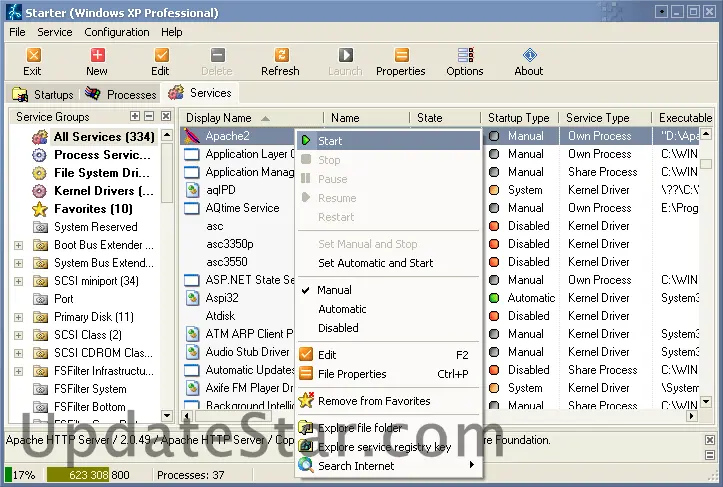This screenshot has height=487, width=723.
Task: Click the Exit toolbar icon
Action: (33, 61)
